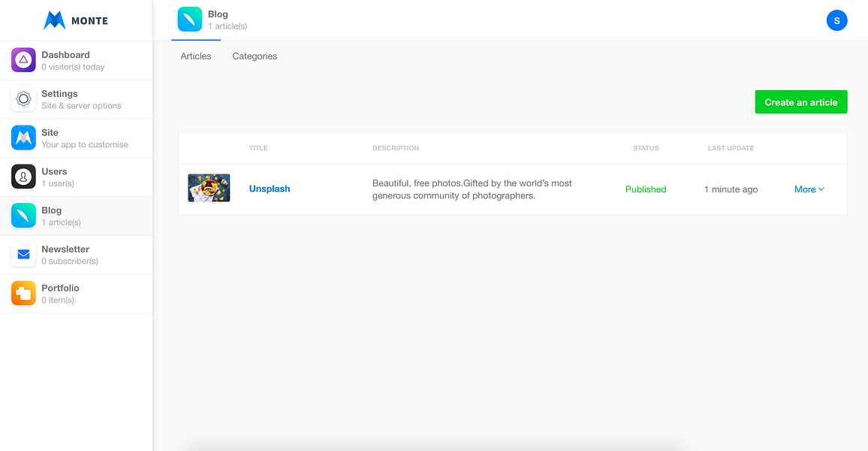Click the Blog icon in page header
The height and width of the screenshot is (451, 868).
click(189, 20)
